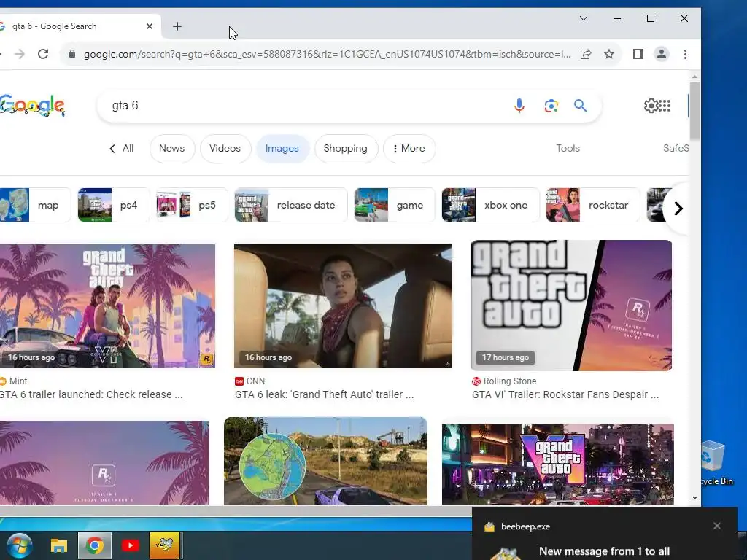747x560 pixels.
Task: Open the tab search dropdown arrow
Action: click(x=583, y=18)
